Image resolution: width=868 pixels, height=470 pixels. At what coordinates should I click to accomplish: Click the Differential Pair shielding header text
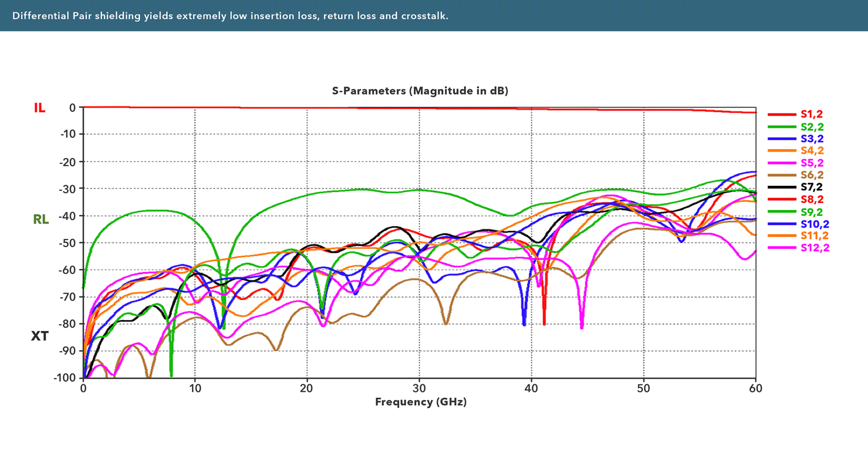pyautogui.click(x=231, y=16)
